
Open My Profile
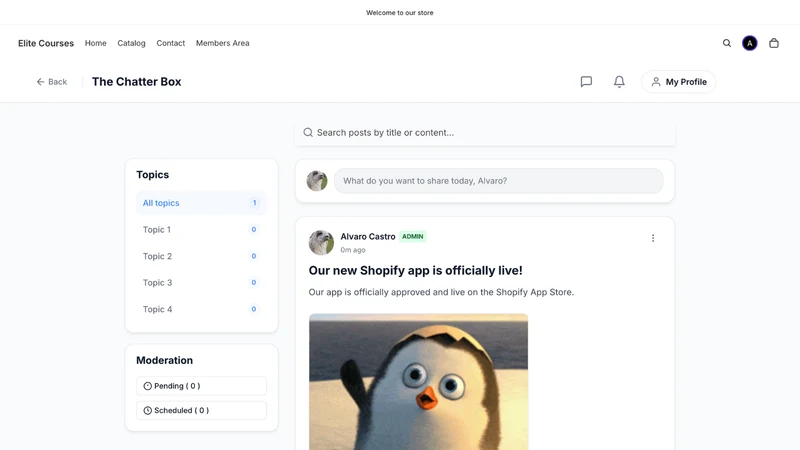point(679,82)
